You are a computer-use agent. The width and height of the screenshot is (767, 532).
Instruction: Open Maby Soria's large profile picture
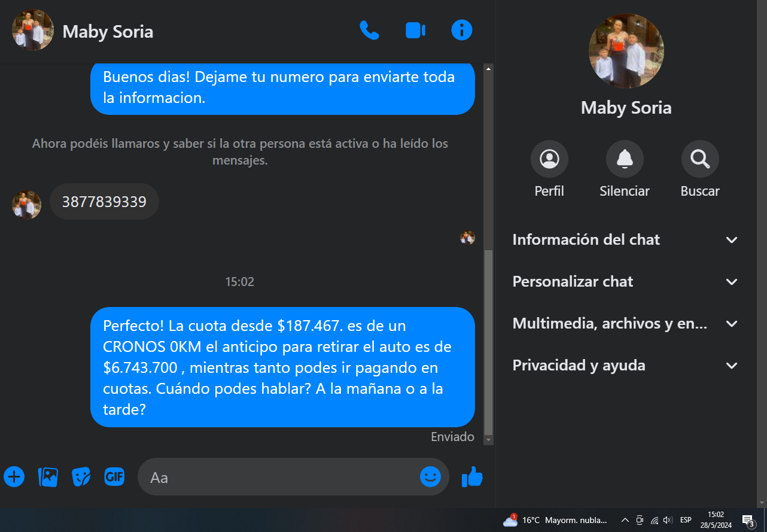tap(626, 51)
